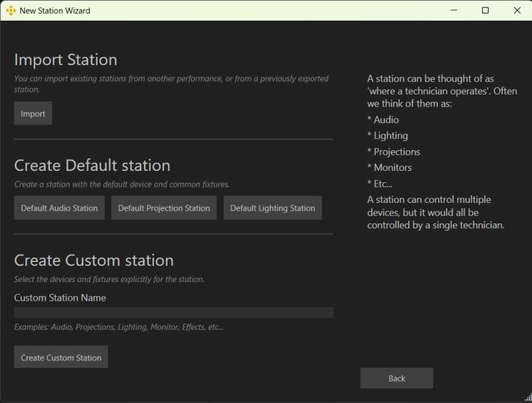
Task: Click the Create Custom station heading
Action: click(94, 260)
